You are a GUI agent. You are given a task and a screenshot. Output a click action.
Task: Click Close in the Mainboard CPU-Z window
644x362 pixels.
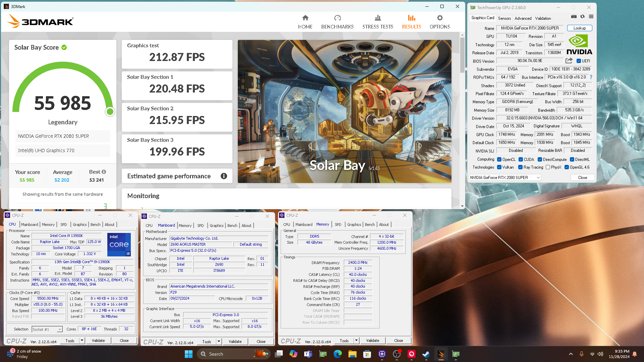click(x=261, y=342)
